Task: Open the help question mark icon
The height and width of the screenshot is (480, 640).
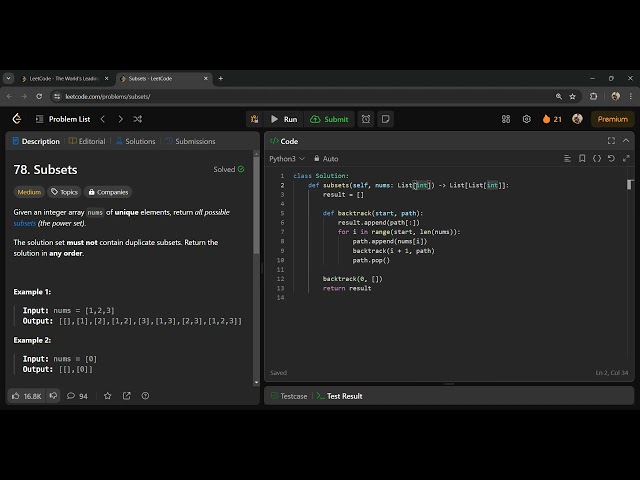Action: (145, 396)
